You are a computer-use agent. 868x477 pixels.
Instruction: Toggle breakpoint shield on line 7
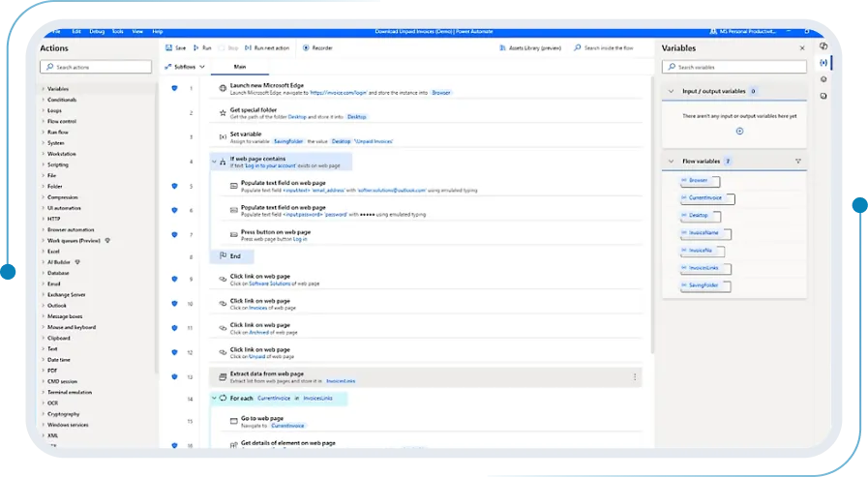coord(174,235)
